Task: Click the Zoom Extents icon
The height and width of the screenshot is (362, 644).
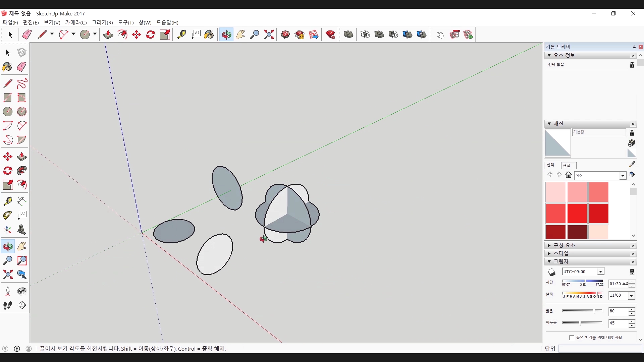Action: click(269, 35)
